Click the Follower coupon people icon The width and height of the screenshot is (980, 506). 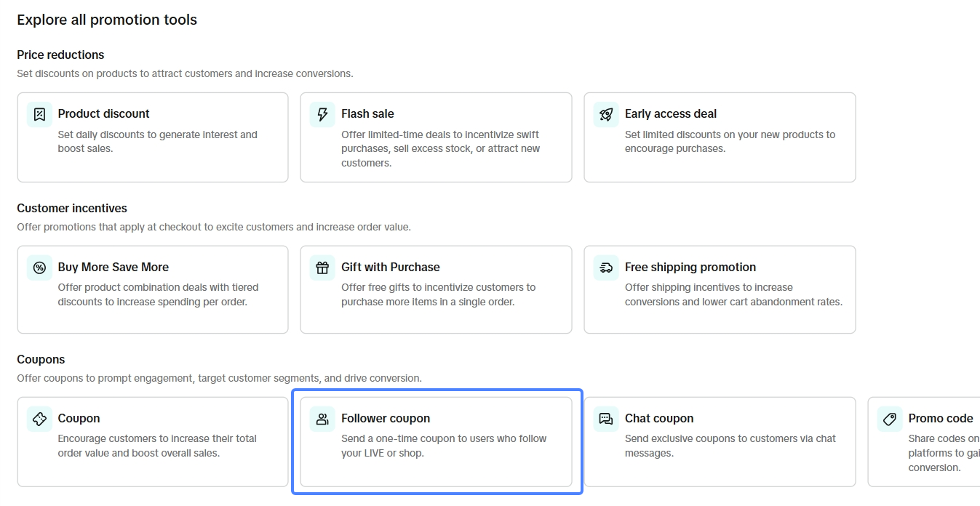[x=322, y=419]
